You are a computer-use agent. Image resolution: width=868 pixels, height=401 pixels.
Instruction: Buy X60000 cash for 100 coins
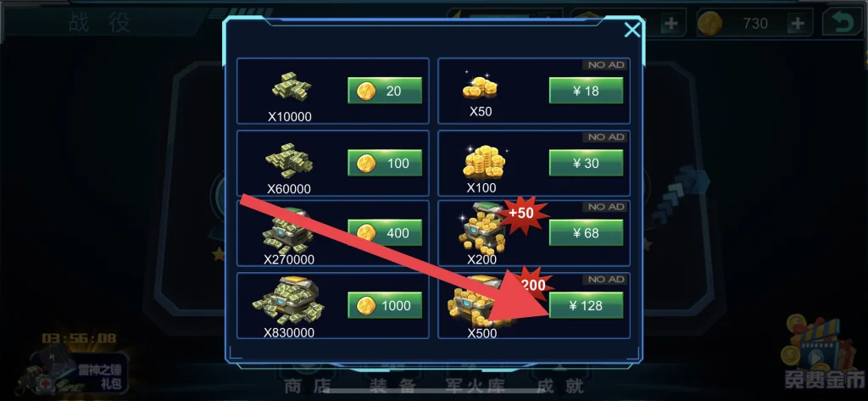(385, 163)
